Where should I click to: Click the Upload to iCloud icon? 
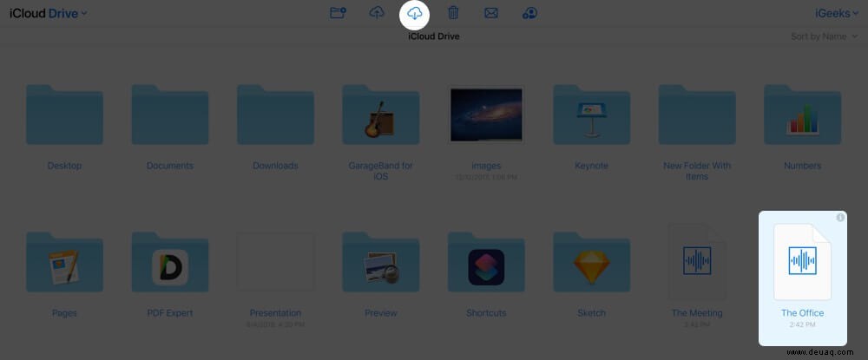point(377,13)
